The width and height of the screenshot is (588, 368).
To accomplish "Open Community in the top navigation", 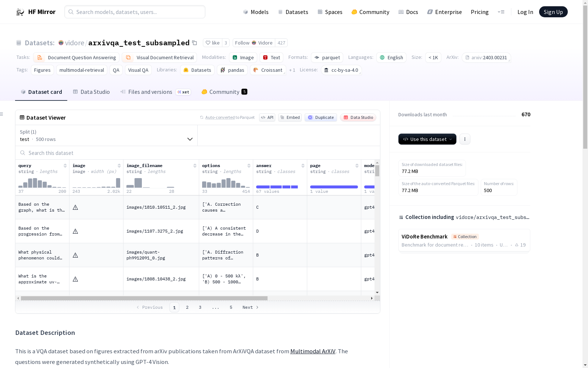I will 370,12.
